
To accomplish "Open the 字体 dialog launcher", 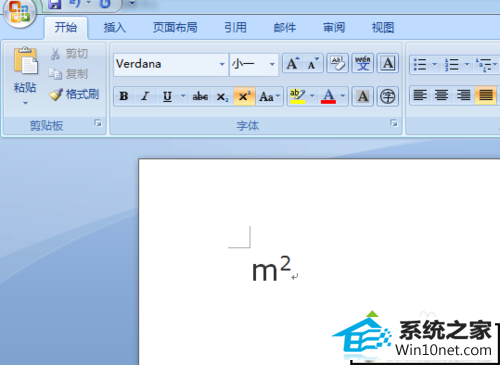I will point(394,123).
